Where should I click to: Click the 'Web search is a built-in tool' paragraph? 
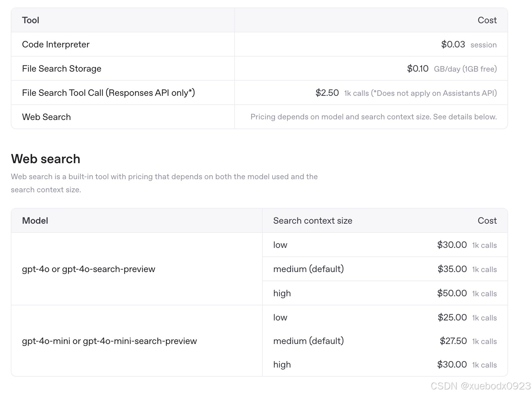(164, 183)
